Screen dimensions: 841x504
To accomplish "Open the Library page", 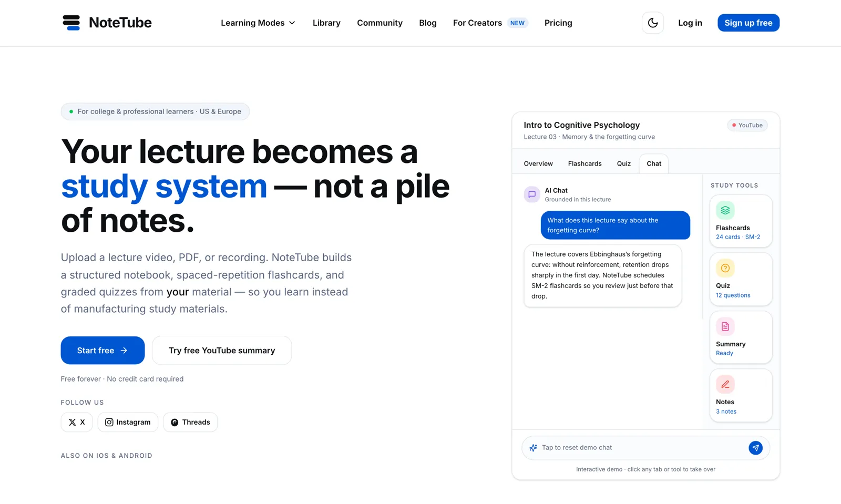I will pyautogui.click(x=326, y=23).
